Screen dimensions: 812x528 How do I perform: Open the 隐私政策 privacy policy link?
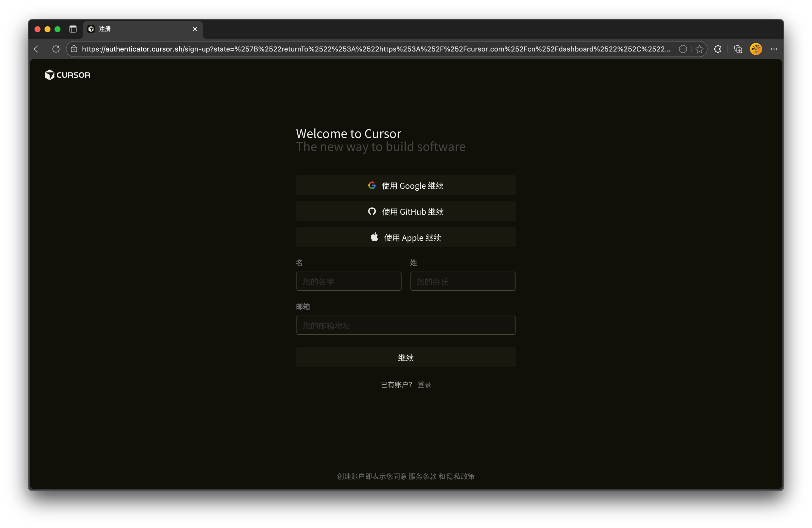pos(460,476)
